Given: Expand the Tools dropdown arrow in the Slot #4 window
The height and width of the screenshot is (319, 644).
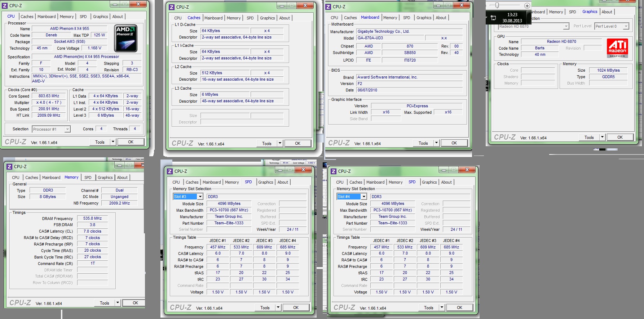Looking at the screenshot, I should 442,307.
